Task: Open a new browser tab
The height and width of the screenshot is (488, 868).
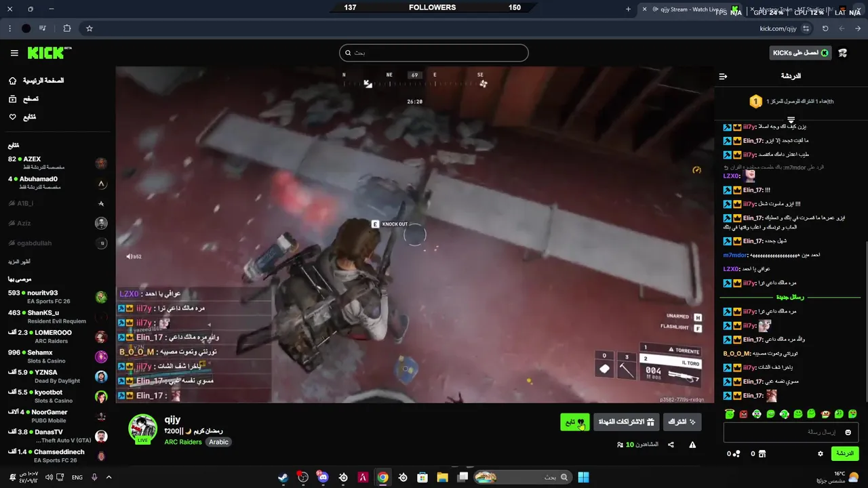Action: [x=628, y=9]
